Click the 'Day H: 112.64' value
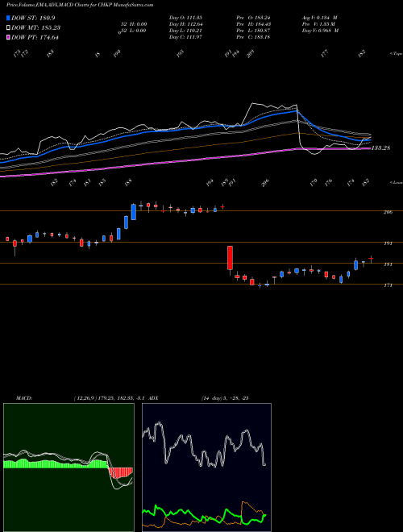Image resolution: width=403 pixels, height=532 pixels. point(186,24)
